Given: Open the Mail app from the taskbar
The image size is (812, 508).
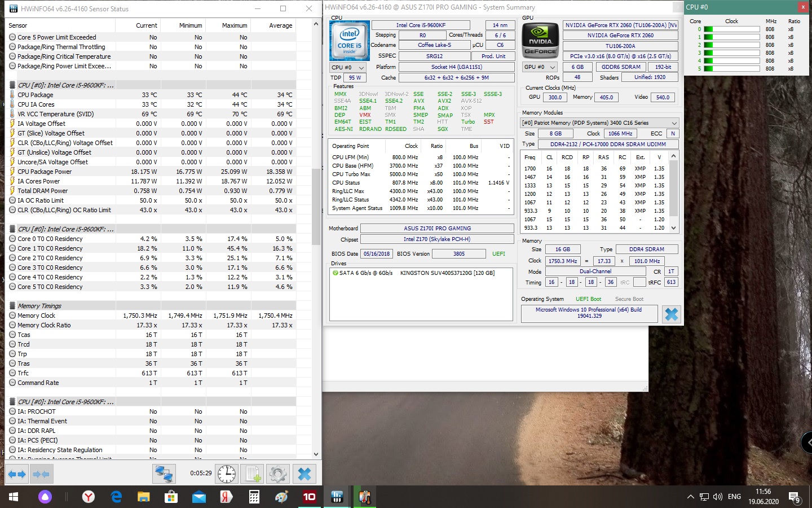Looking at the screenshot, I should tap(198, 497).
